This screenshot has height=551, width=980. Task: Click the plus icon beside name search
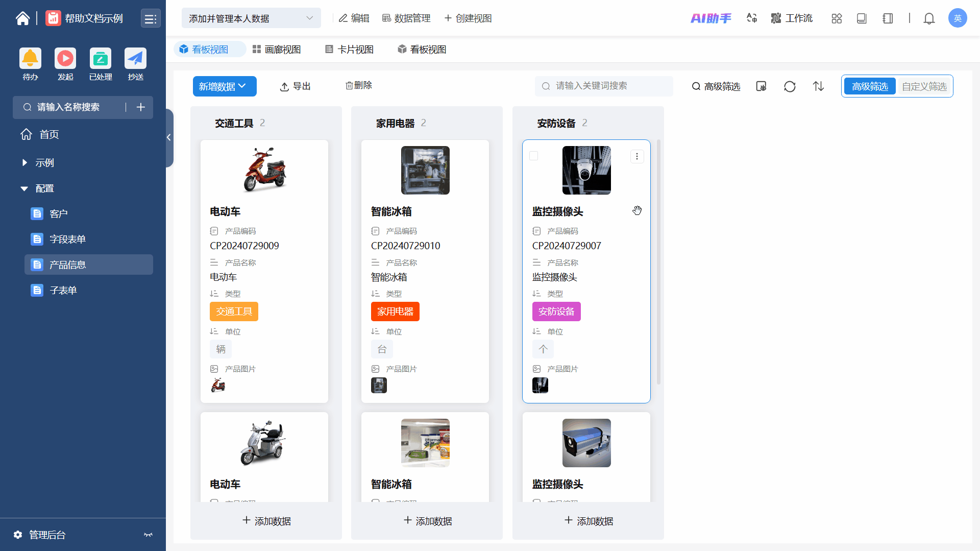(x=141, y=107)
